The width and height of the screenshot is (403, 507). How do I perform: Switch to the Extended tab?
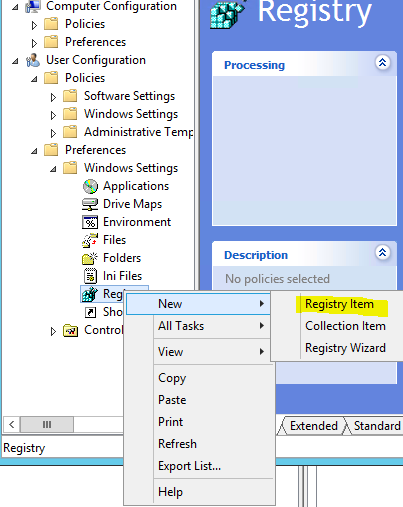tap(314, 426)
